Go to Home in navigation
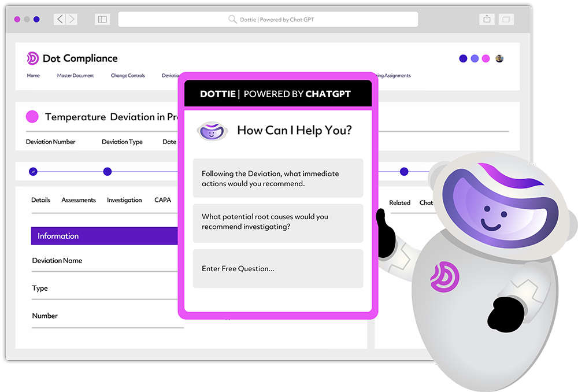The image size is (578, 392). click(33, 76)
